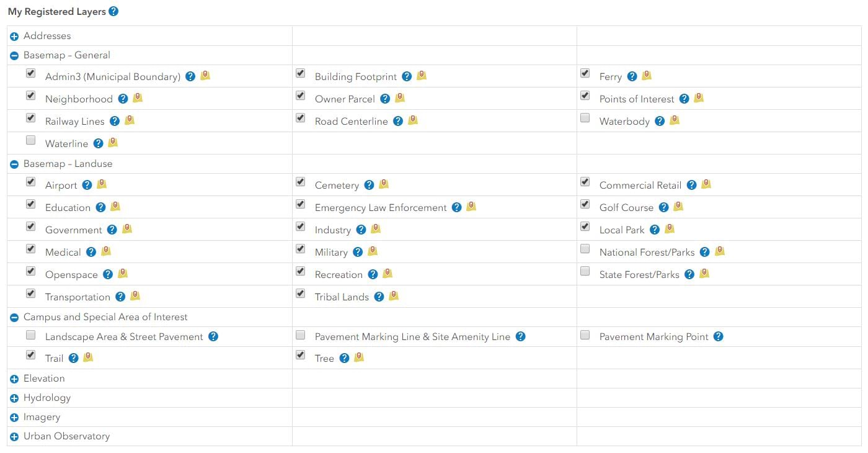Uncheck the Neighborhood layer checkbox
868x453 pixels.
pyautogui.click(x=31, y=96)
